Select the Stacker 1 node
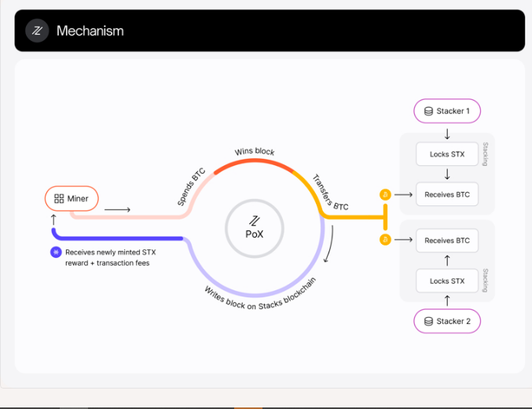The height and width of the screenshot is (409, 532). pos(446,111)
